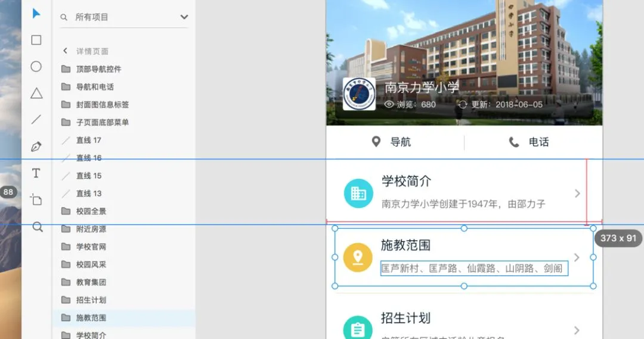Click the yellow 施教范围 pin icon
Screen dimensions: 644x339
point(358,257)
